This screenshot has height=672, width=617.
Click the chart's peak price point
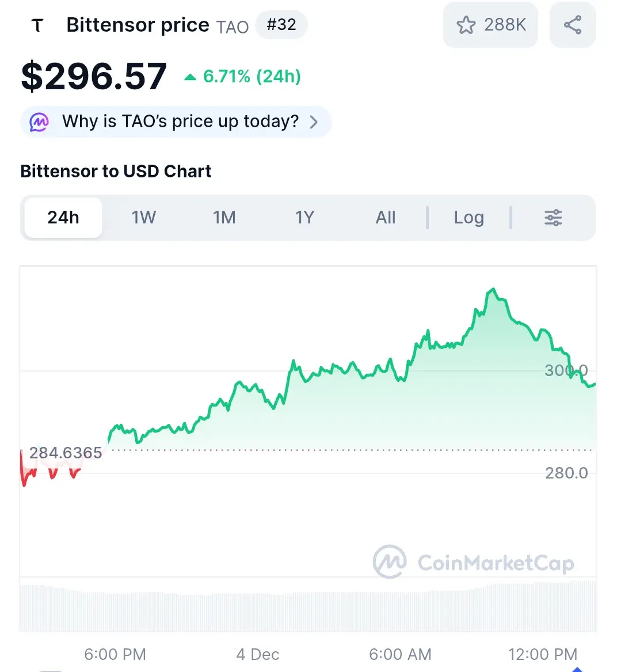pyautogui.click(x=493, y=289)
